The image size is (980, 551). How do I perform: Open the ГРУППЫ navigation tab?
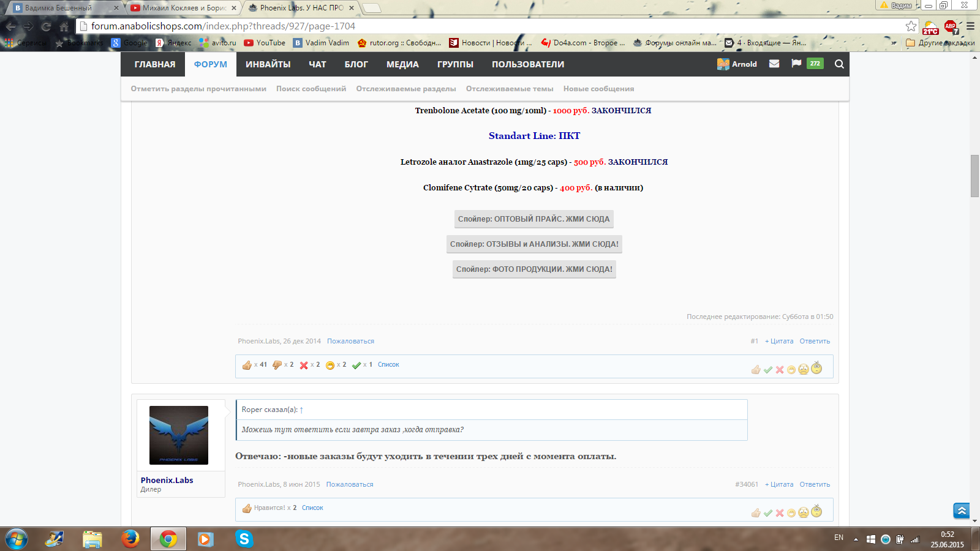[455, 64]
